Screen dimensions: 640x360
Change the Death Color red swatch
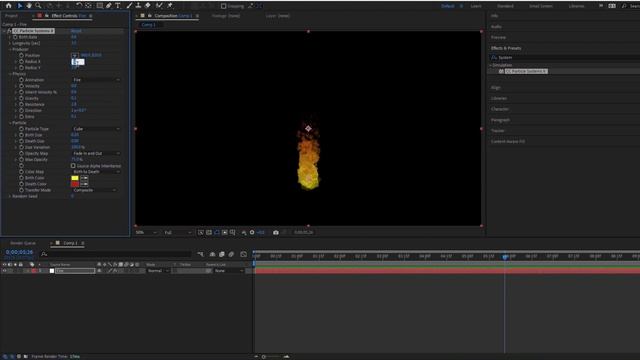tap(75, 184)
